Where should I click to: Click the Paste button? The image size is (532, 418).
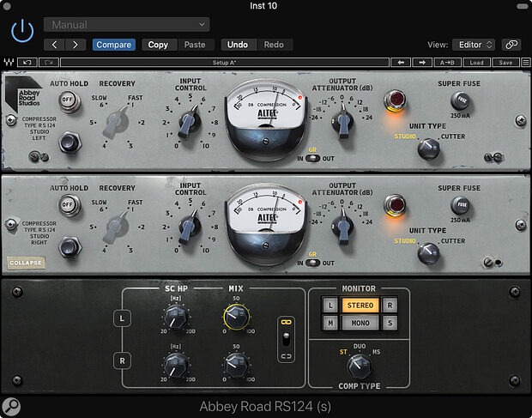195,45
